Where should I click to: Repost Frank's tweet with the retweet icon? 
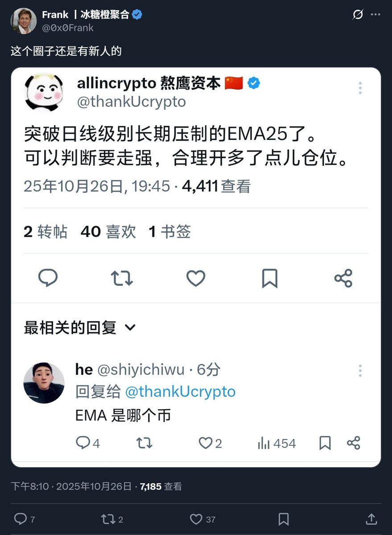tap(107, 519)
